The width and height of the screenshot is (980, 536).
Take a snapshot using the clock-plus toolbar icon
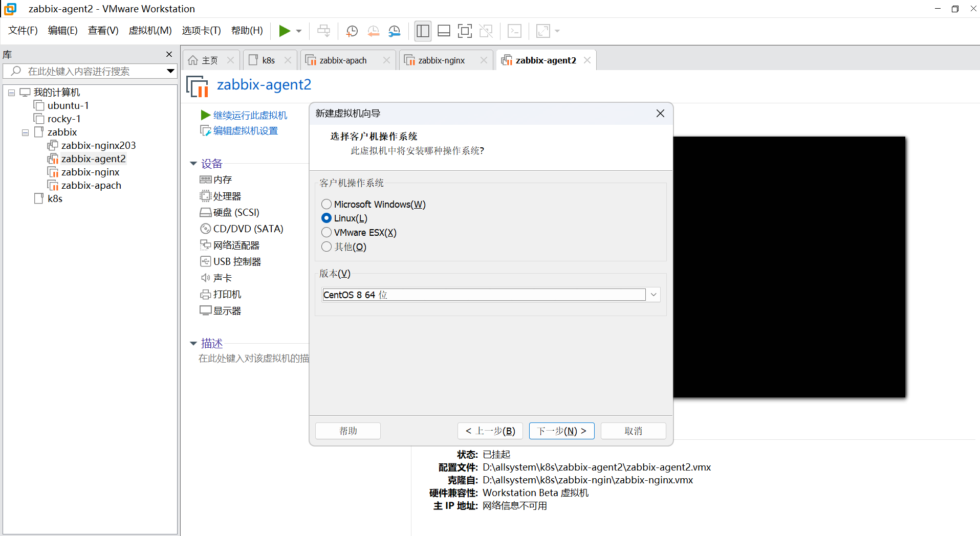pos(352,31)
